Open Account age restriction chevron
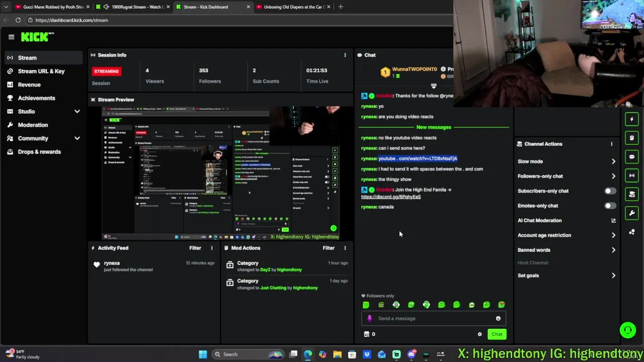 (613, 235)
